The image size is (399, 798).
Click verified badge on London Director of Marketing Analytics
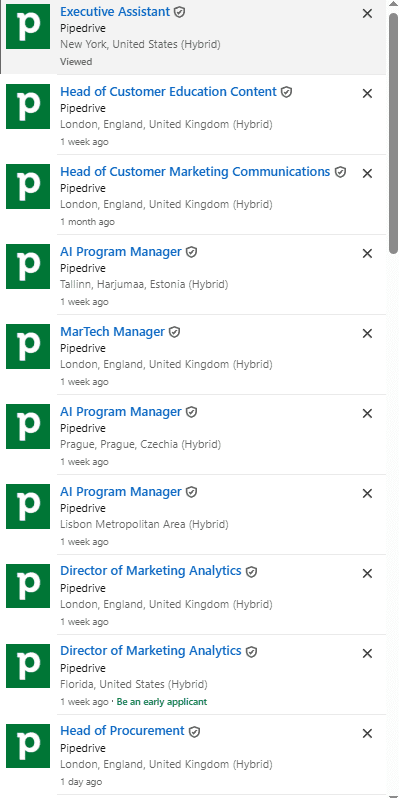pyautogui.click(x=251, y=572)
